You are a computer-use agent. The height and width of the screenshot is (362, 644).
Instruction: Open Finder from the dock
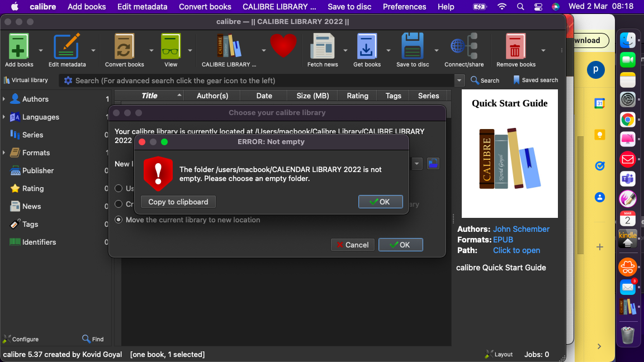628,40
